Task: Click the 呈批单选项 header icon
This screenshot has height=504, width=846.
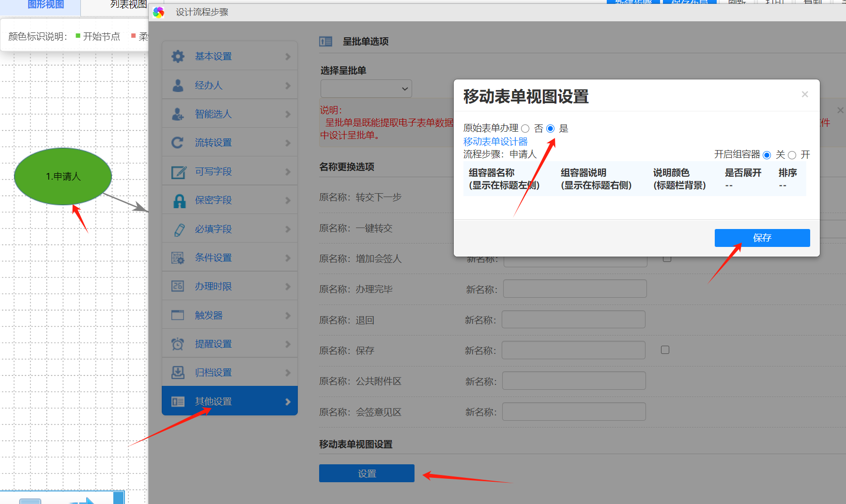Action: (x=325, y=42)
